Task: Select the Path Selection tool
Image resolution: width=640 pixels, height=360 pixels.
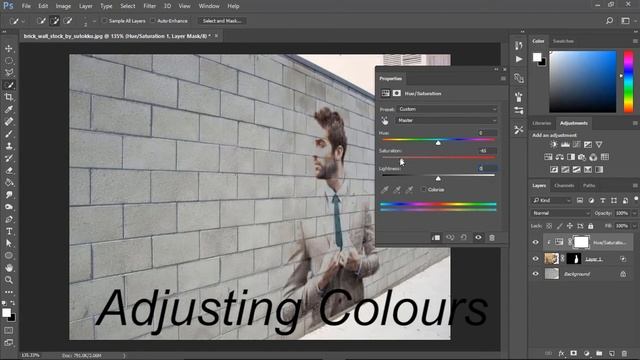Action: click(x=9, y=244)
